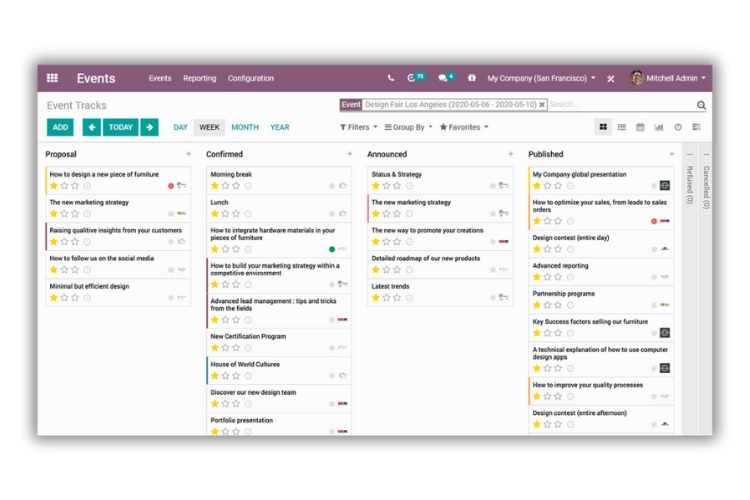This screenshot has width=750, height=500.
Task: Go to next period arrow button
Action: click(x=150, y=127)
